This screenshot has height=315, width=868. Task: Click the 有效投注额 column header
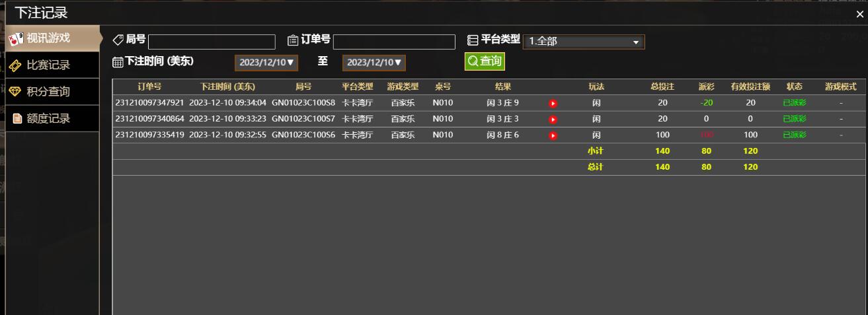tap(750, 87)
